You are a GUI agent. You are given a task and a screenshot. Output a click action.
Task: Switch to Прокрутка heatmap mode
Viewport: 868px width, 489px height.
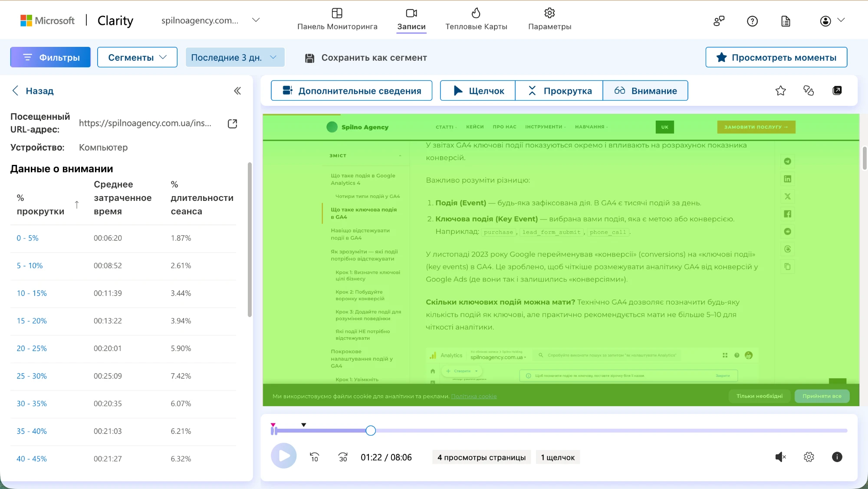[559, 91]
